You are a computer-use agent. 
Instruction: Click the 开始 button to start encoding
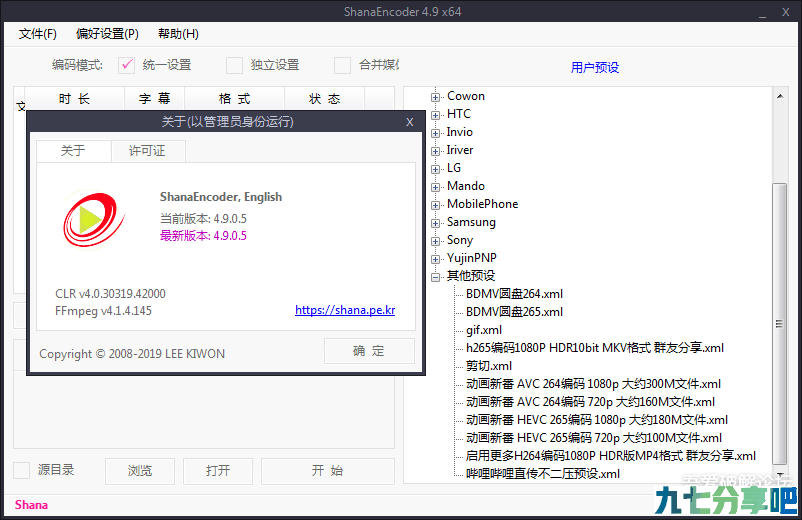pos(327,471)
